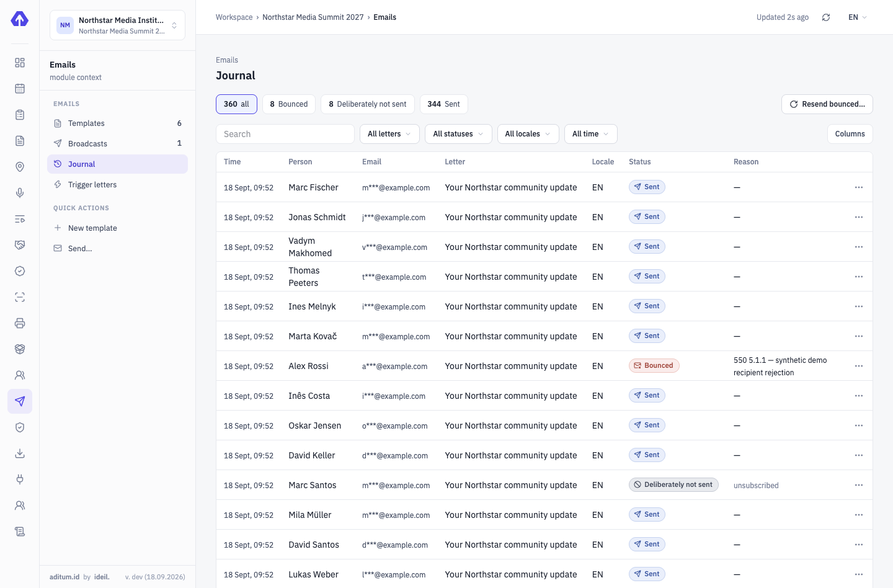Open the printer icon in rail
Screen dimensions: 893x588
point(20,323)
